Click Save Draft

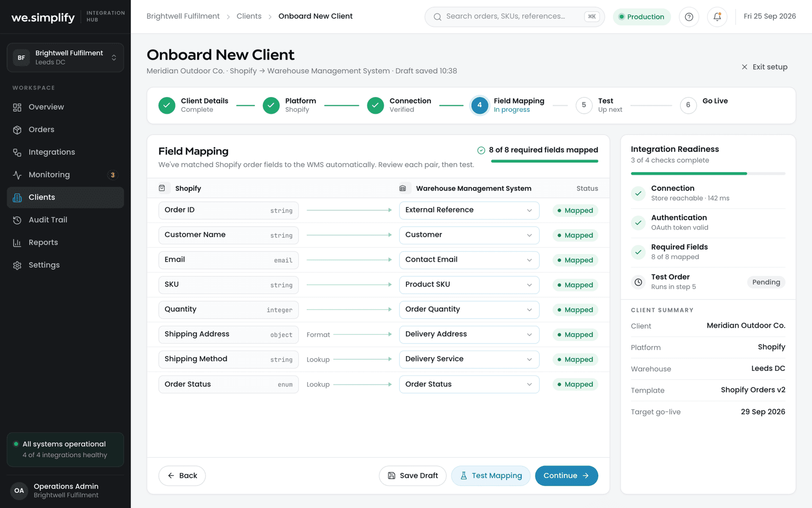pyautogui.click(x=413, y=476)
